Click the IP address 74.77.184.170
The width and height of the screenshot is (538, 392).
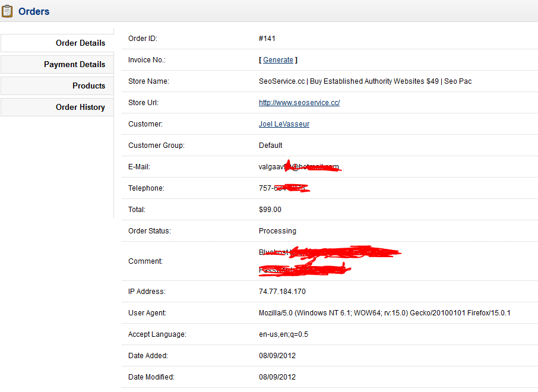click(282, 292)
